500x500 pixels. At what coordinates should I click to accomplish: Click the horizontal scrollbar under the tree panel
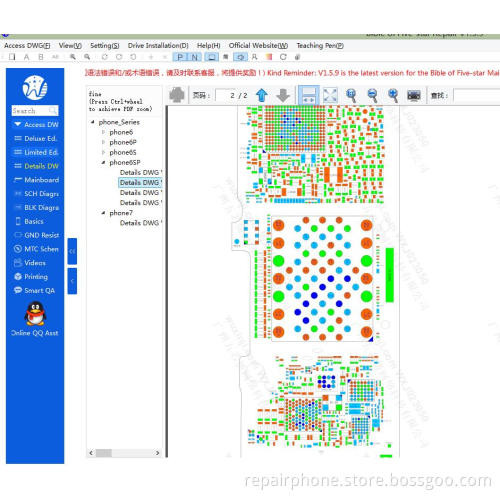click(x=124, y=453)
